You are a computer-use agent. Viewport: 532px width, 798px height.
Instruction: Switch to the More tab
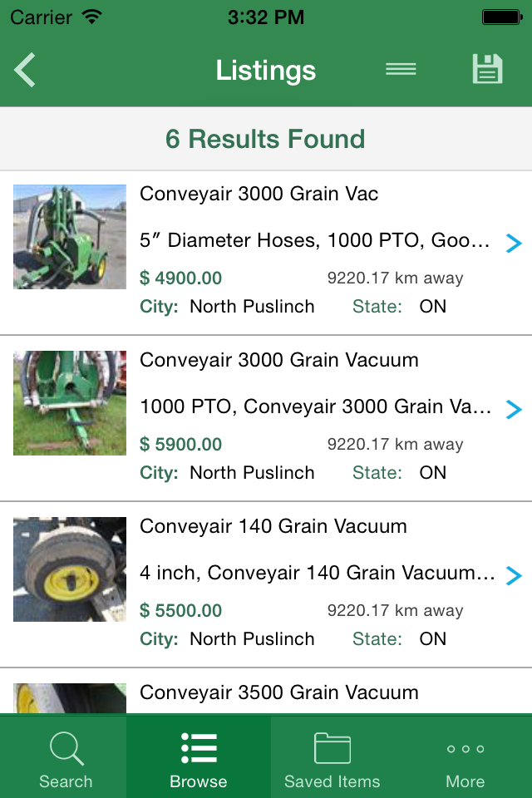tap(465, 756)
